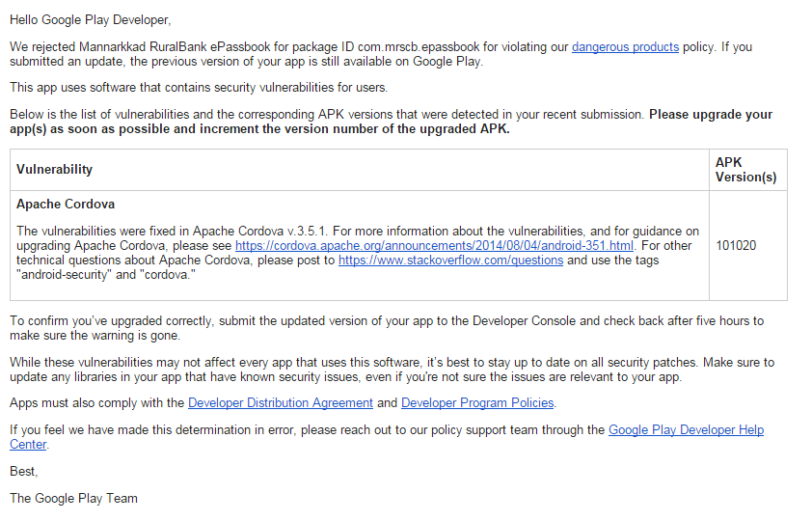
Task: Open the cordova.apache.org android-351 announcement link
Action: click(434, 245)
